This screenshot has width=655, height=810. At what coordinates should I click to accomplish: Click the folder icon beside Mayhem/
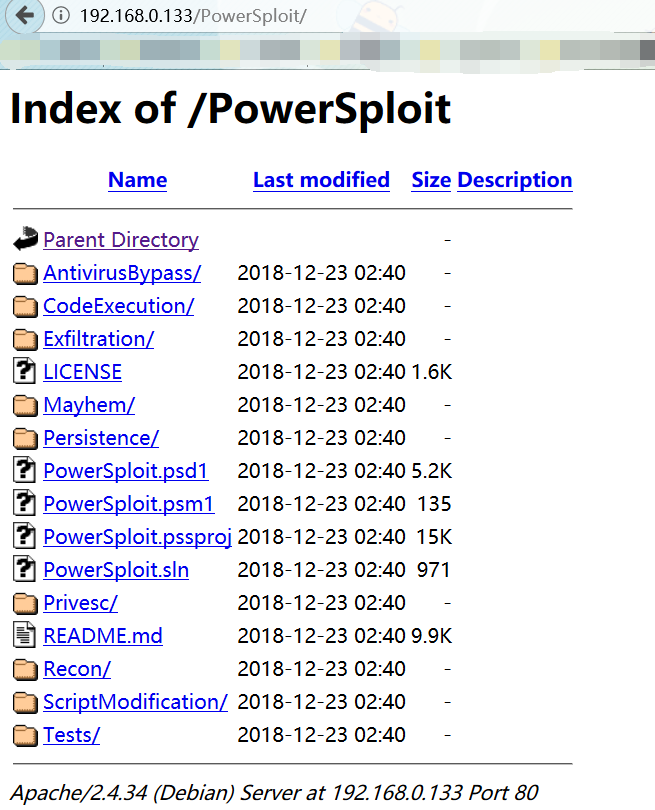[25, 406]
